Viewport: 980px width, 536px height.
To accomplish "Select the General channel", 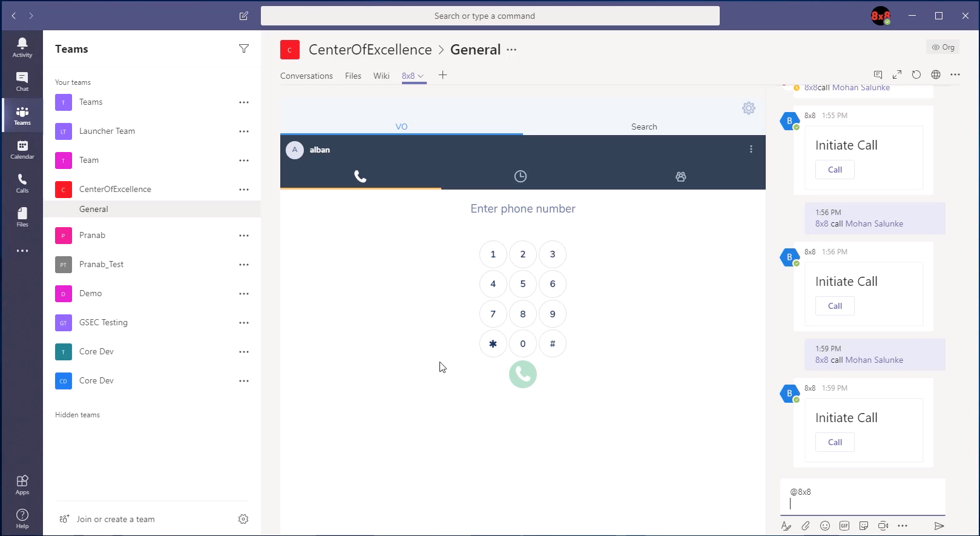I will (x=152, y=209).
